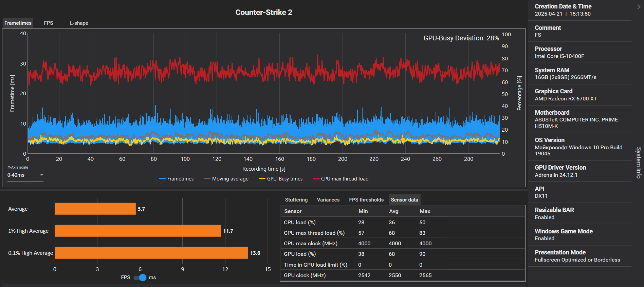The height and width of the screenshot is (287, 644).
Task: Click the 'CPU max thread load' legend label
Action: click(345, 179)
